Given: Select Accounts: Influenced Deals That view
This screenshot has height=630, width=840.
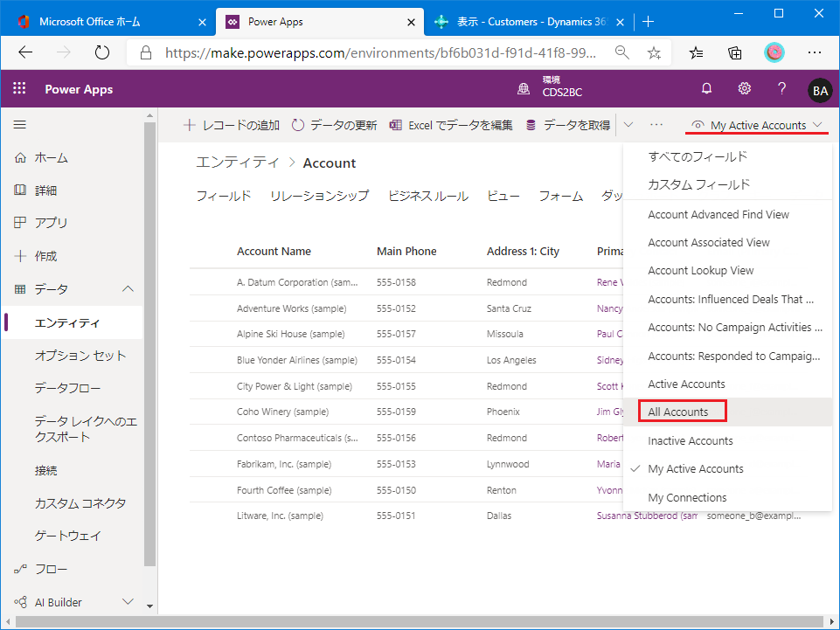Looking at the screenshot, I should click(x=727, y=300).
